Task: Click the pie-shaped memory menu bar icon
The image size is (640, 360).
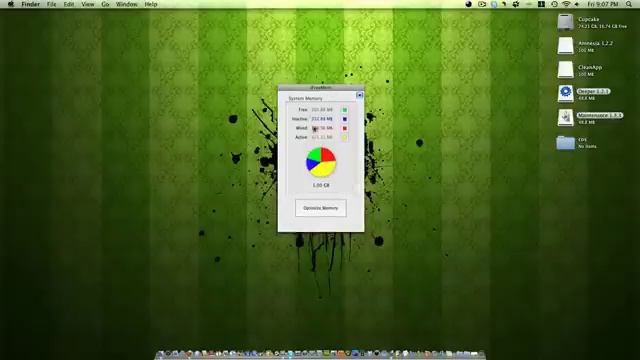Action: tap(469, 4)
